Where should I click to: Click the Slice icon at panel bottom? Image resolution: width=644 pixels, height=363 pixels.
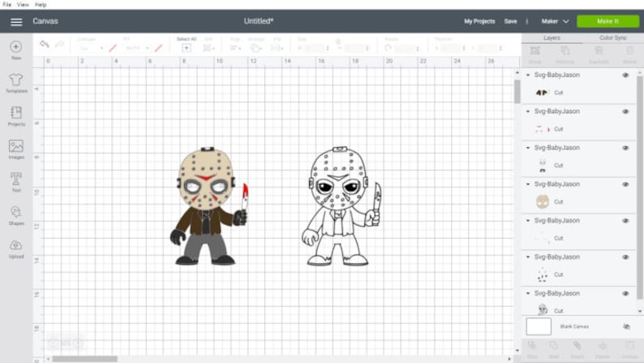coord(532,345)
